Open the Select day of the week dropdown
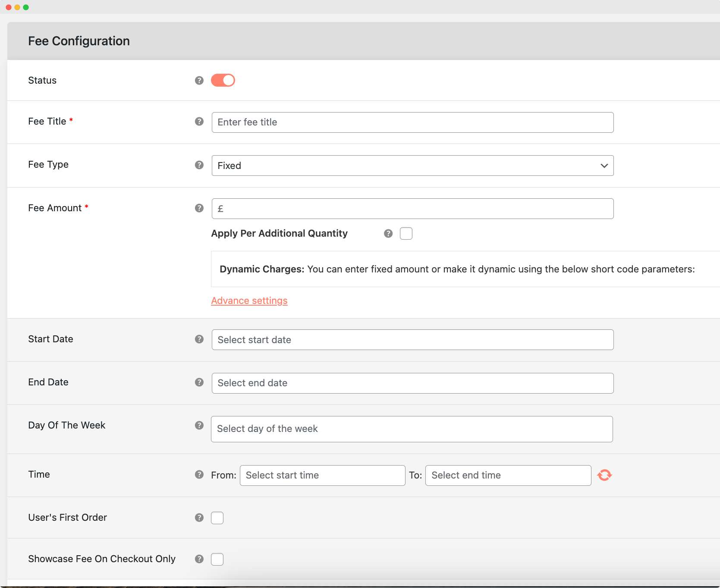 pyautogui.click(x=412, y=429)
